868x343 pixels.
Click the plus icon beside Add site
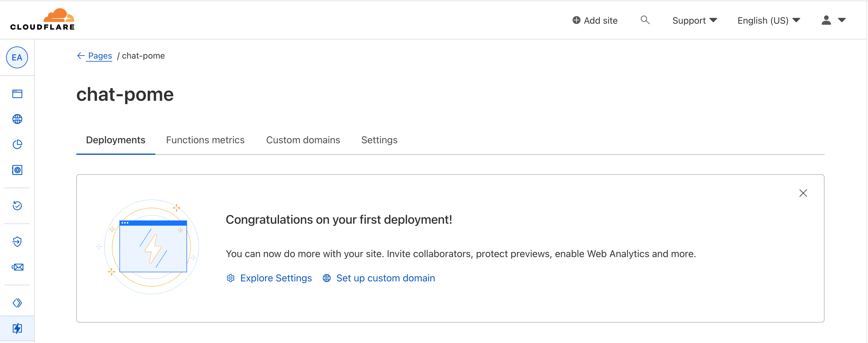576,20
